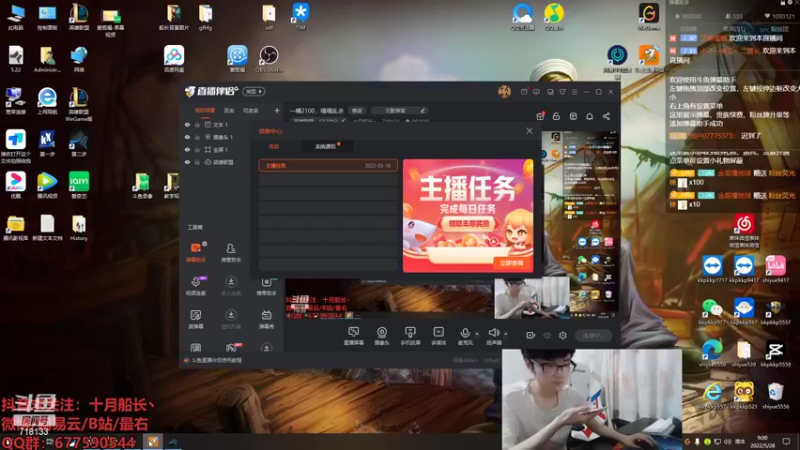Image resolution: width=800 pixels, height=450 pixels.
Task: Close the 信息中心 dialog
Action: tap(530, 131)
